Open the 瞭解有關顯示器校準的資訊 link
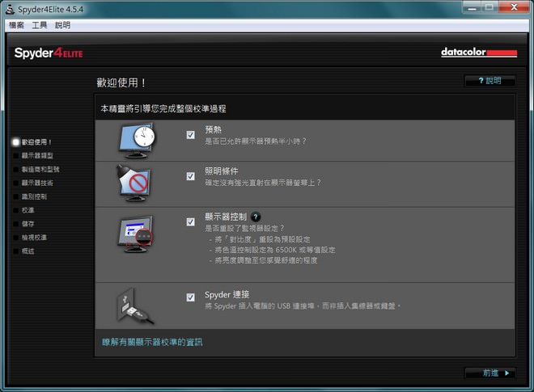This screenshot has height=392, width=534. (152, 342)
